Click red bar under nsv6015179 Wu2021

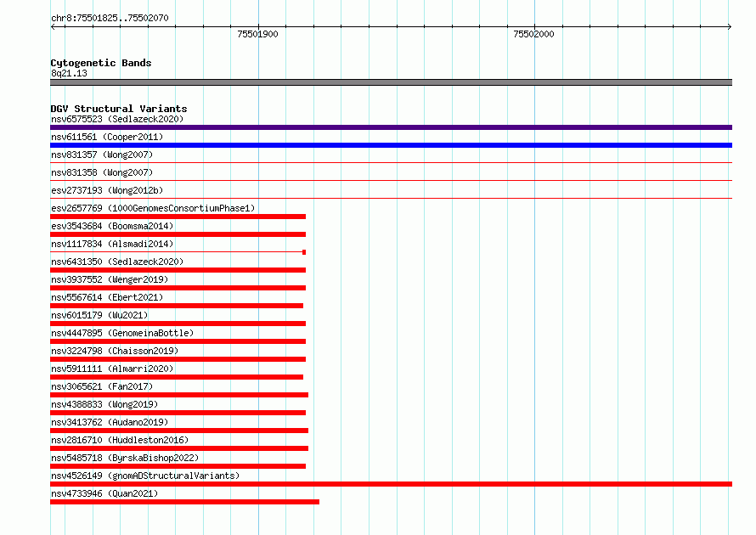[x=178, y=324]
